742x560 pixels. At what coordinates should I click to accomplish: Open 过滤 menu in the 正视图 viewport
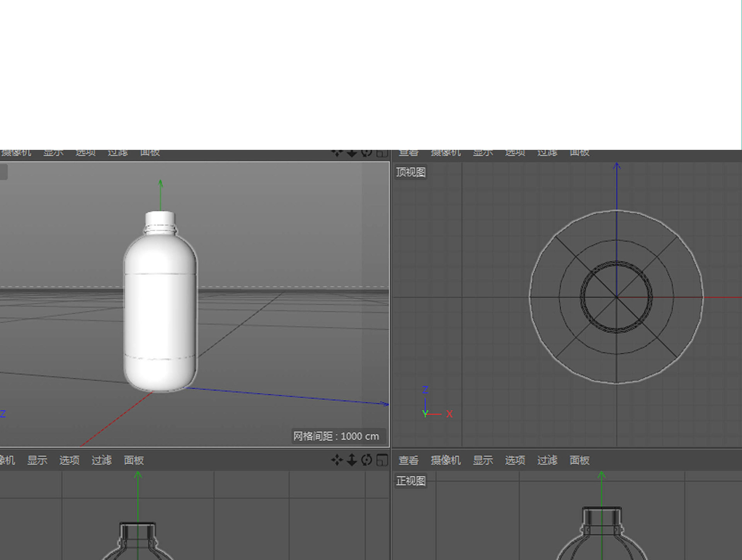[547, 460]
